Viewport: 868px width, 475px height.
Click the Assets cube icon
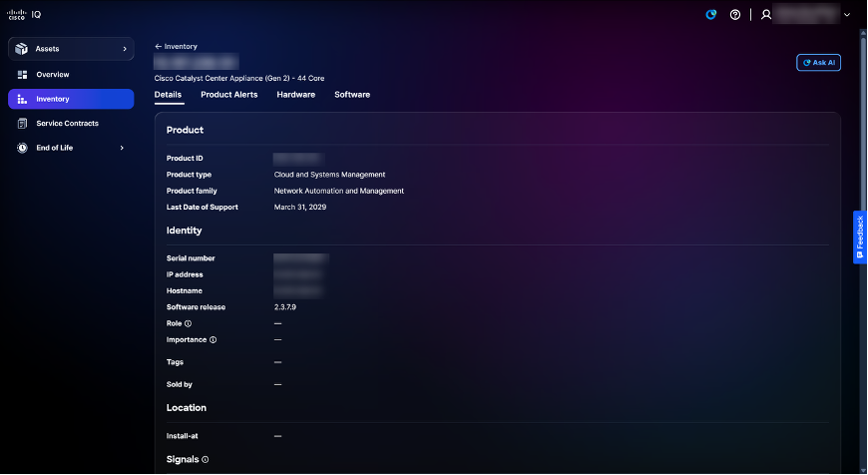pos(22,49)
